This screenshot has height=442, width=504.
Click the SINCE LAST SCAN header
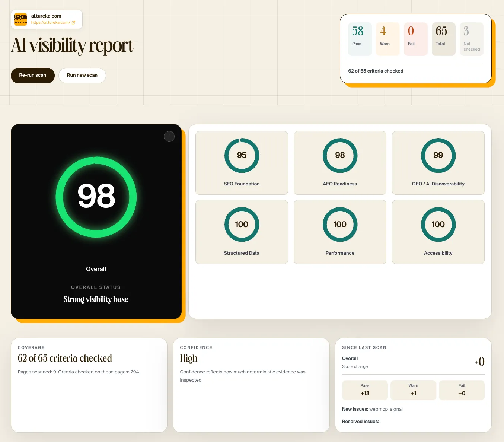(x=364, y=347)
